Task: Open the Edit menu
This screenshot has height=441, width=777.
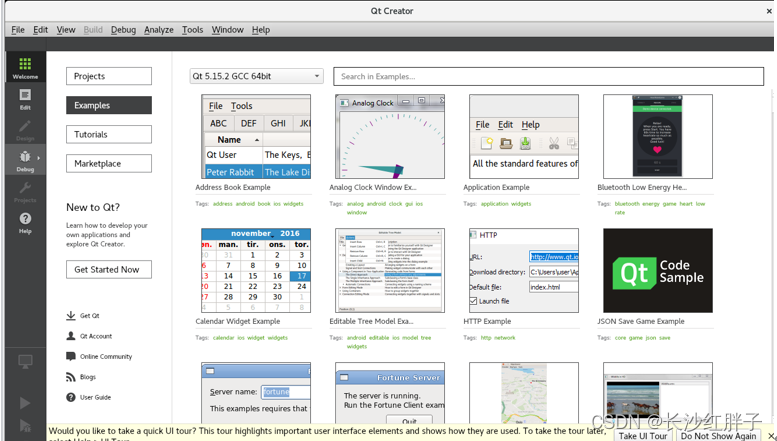Action: pos(41,30)
